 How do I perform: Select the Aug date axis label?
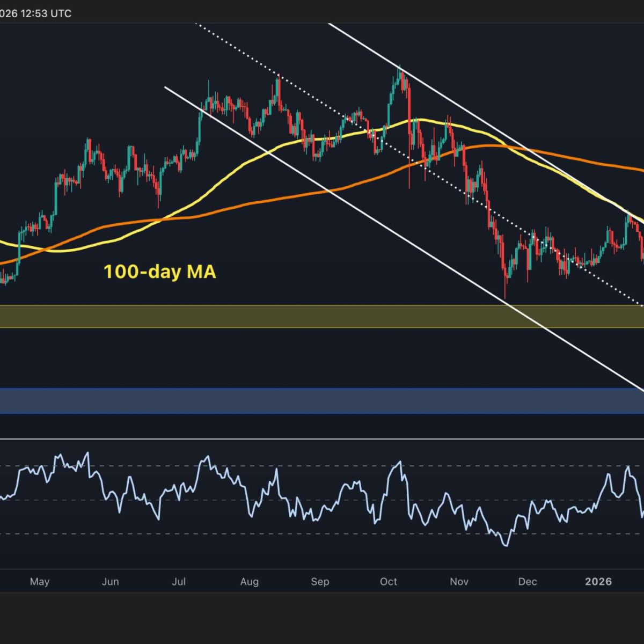click(250, 582)
